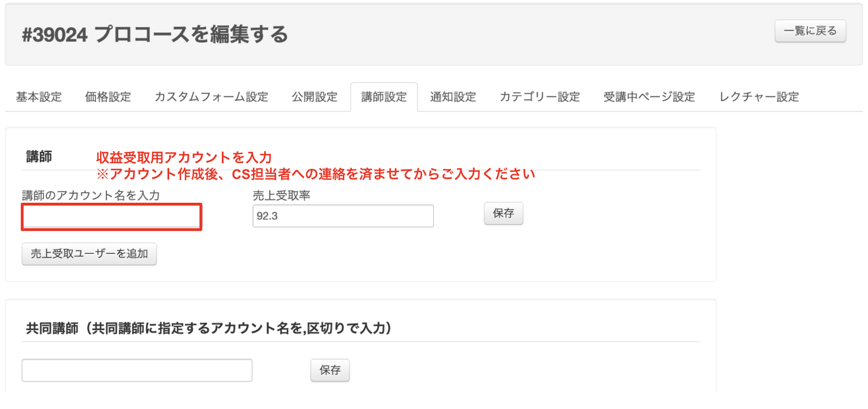Open the 受講中ページ設定 tab
This screenshot has width=868, height=409.
pos(649,97)
